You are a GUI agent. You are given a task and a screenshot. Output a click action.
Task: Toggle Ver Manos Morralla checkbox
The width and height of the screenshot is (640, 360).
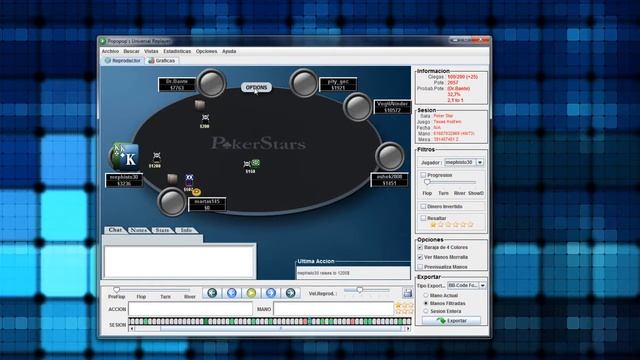[420, 257]
